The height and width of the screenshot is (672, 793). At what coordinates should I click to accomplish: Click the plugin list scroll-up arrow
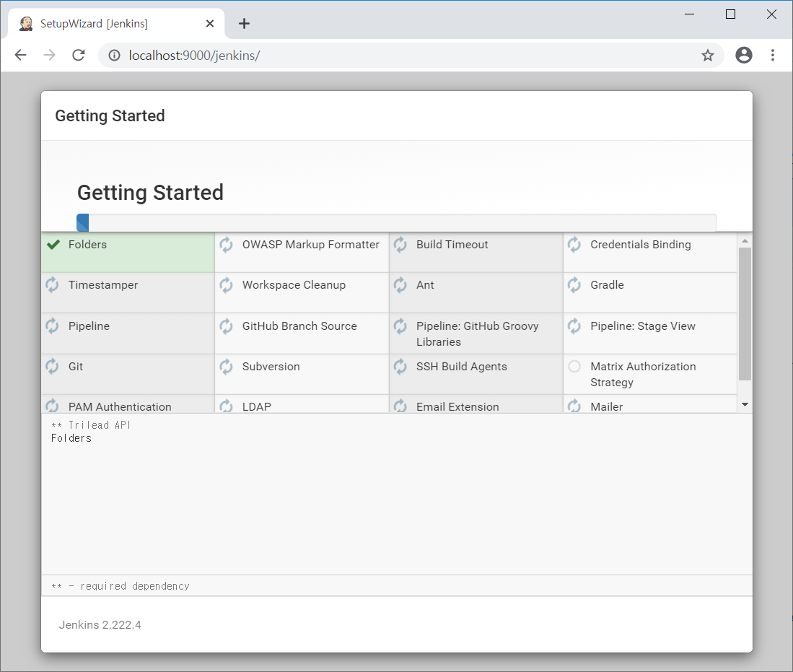pyautogui.click(x=745, y=241)
